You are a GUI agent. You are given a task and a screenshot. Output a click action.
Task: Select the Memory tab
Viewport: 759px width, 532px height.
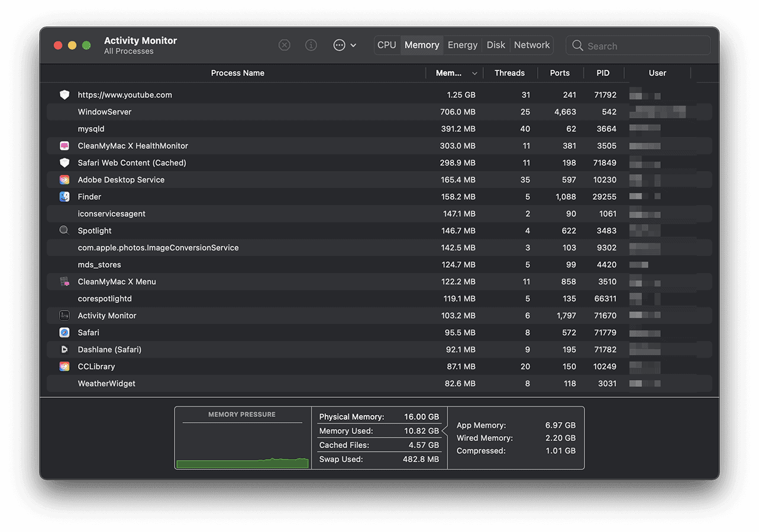[422, 45]
